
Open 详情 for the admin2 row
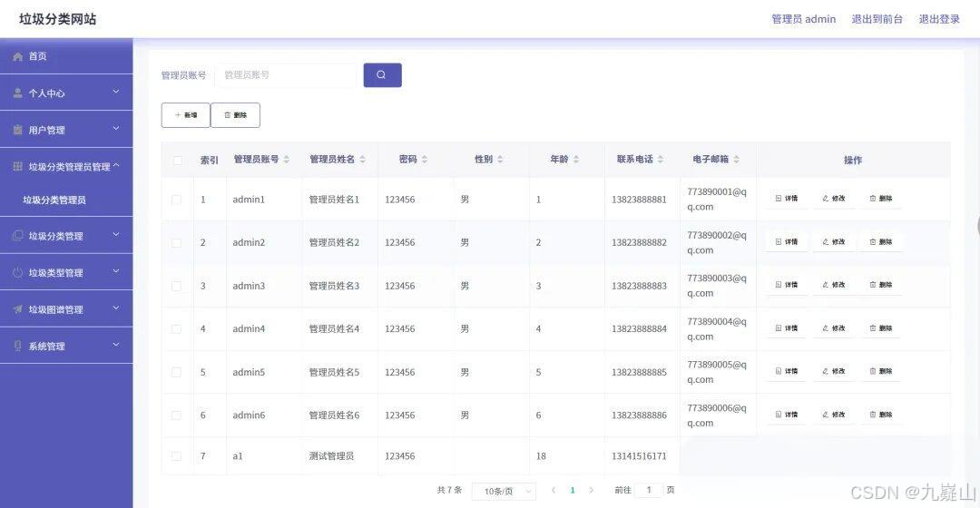pos(786,242)
